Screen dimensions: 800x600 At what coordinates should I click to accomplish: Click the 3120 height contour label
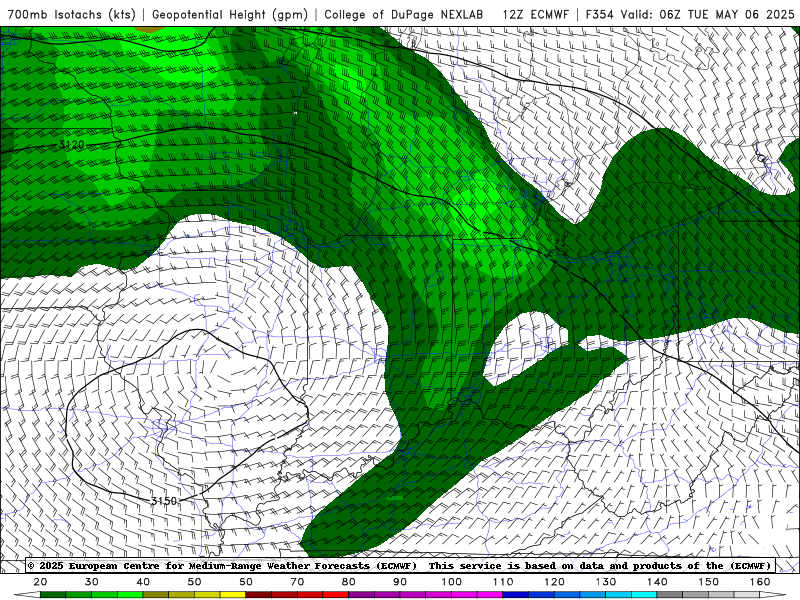point(71,145)
